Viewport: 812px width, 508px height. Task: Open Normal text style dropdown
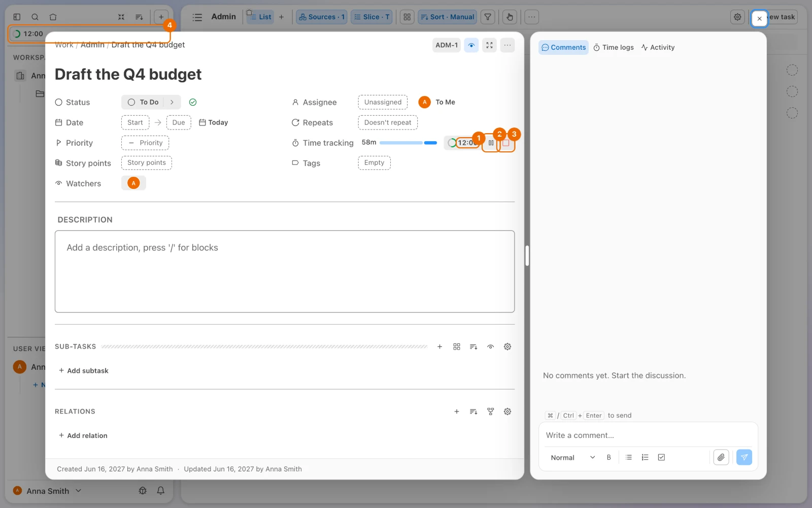pos(572,457)
